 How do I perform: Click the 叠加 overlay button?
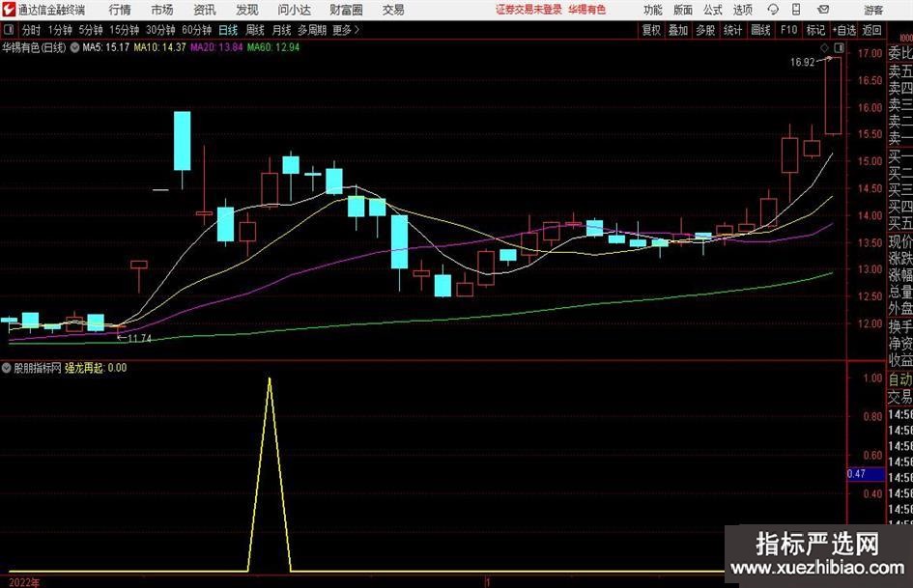pos(678,30)
